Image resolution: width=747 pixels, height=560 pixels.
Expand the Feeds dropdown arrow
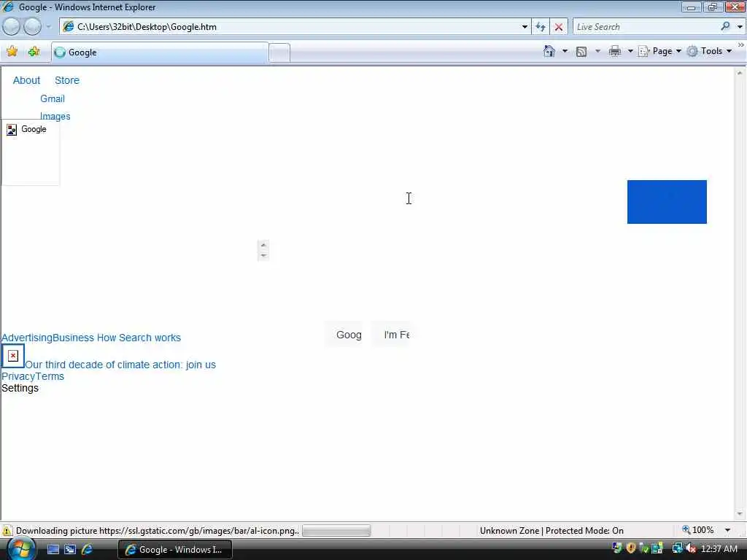click(597, 51)
